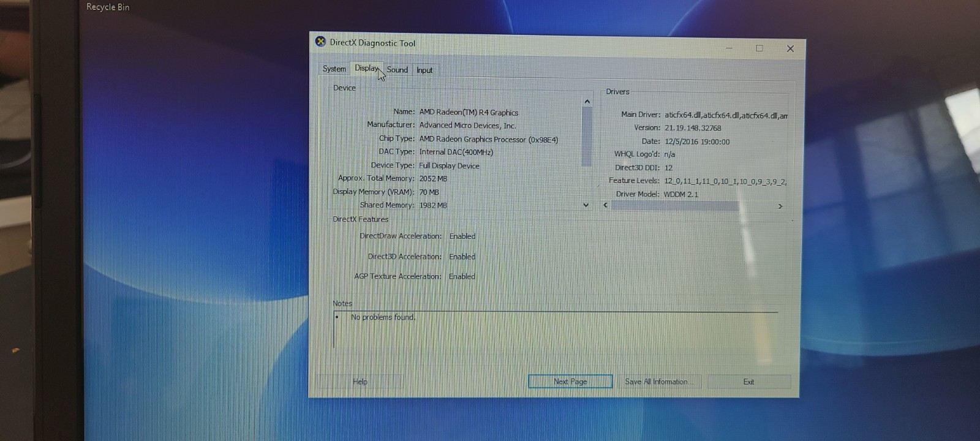Screen dimensions: 980x441
Task: Switch to the System tab
Action: click(x=334, y=69)
